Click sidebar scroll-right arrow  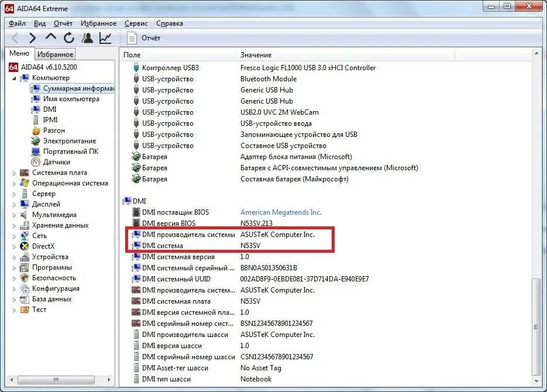(109, 380)
